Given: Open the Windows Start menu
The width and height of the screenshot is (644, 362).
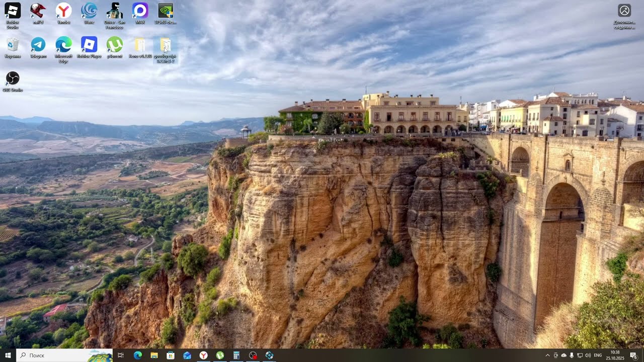Looking at the screenshot, I should pyautogui.click(x=8, y=355).
